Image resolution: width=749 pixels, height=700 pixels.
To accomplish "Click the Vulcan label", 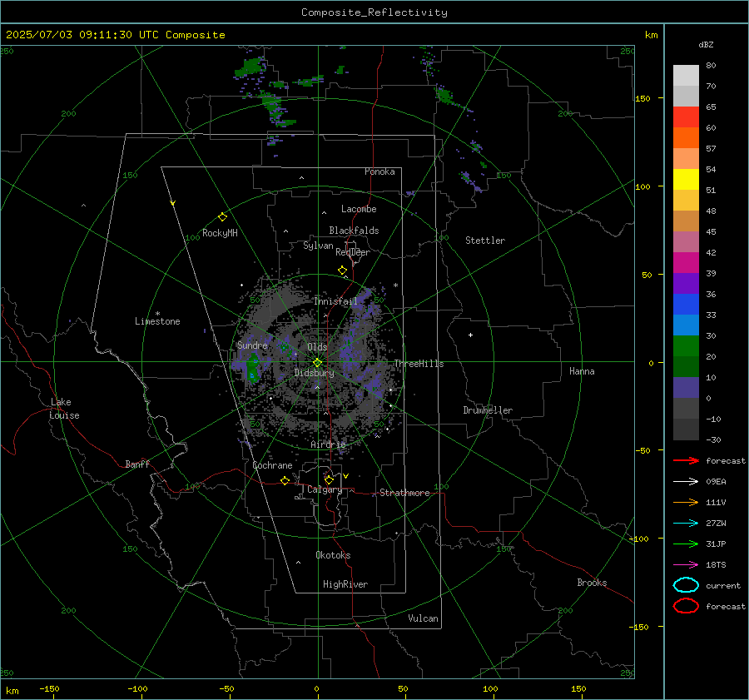I will tap(423, 618).
